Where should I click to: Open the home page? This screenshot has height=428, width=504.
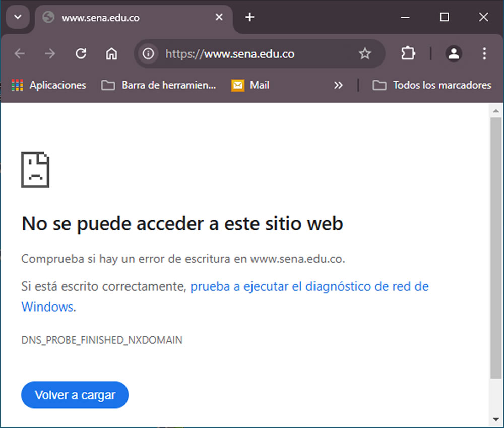click(x=111, y=54)
